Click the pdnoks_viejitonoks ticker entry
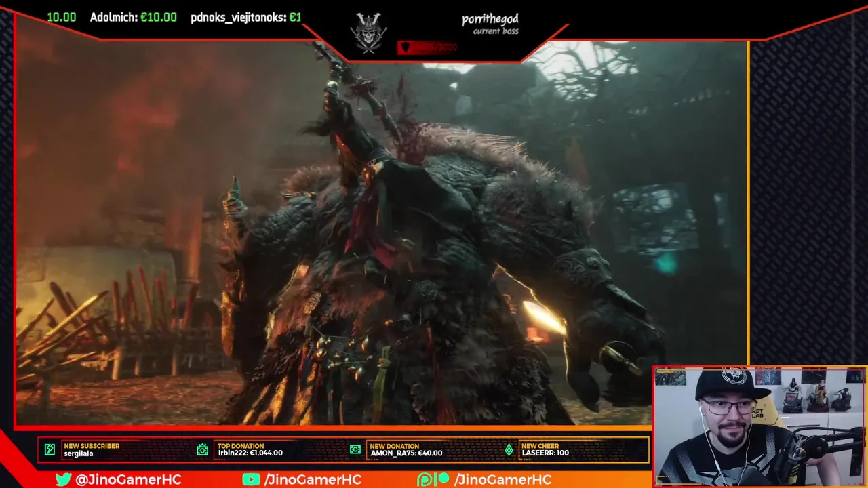This screenshot has width=868, height=488. pyautogui.click(x=245, y=18)
